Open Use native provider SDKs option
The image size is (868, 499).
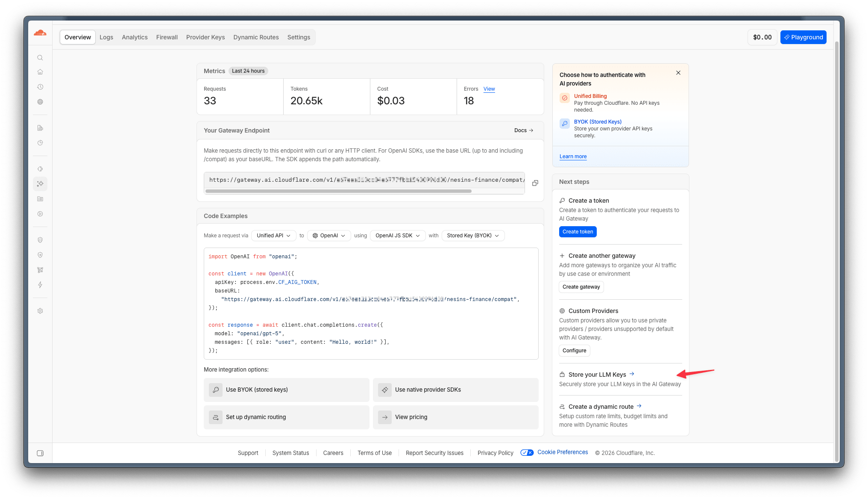point(456,390)
